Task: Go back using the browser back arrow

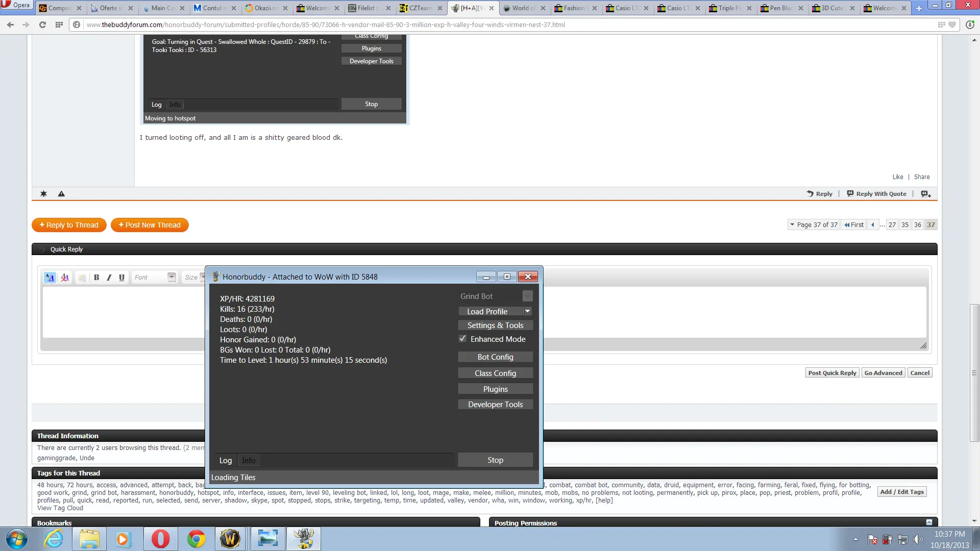Action: coord(10,24)
